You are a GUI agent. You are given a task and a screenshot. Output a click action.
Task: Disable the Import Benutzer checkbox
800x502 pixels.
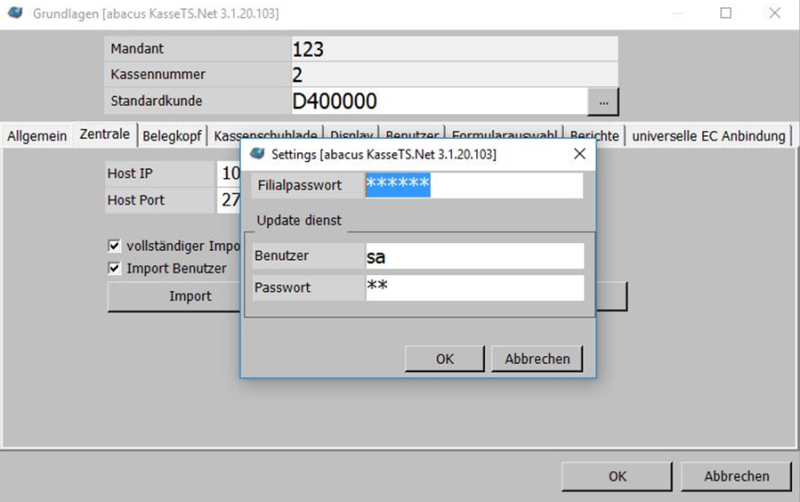(x=114, y=268)
